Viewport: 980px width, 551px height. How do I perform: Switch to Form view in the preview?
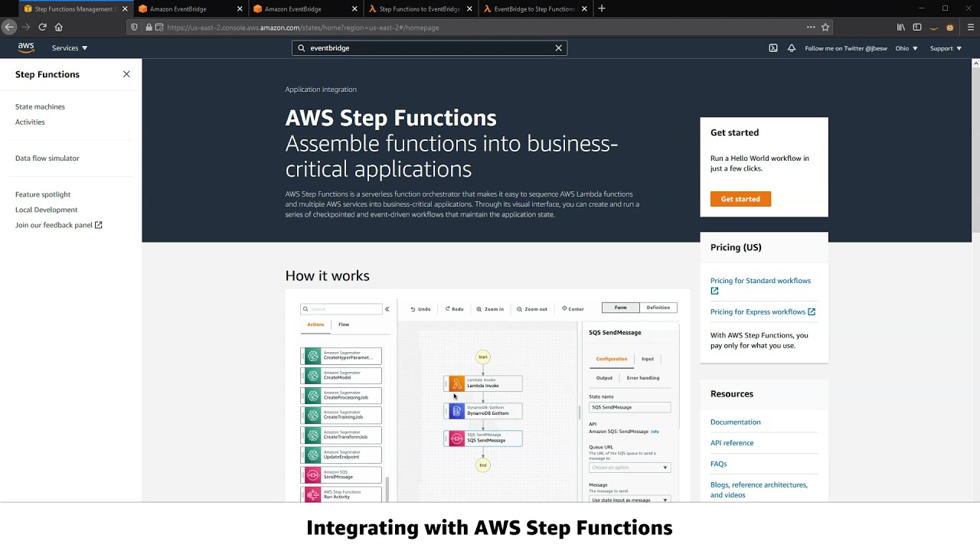tap(620, 308)
